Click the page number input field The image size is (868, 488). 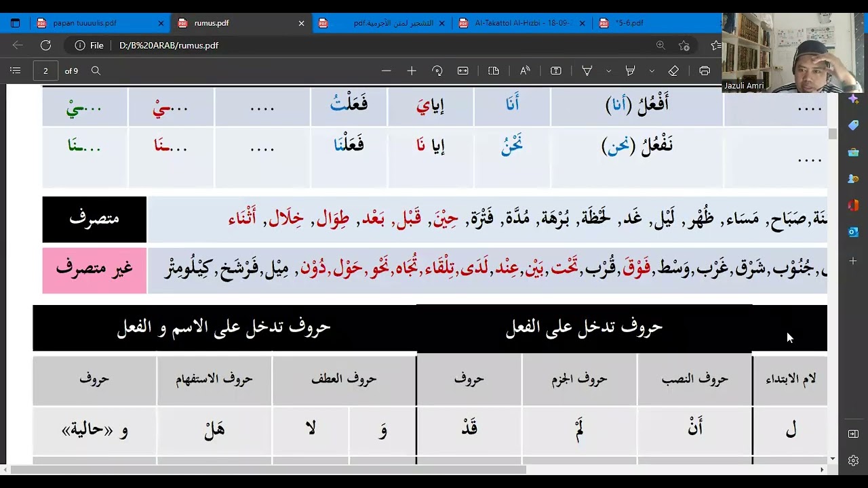(45, 70)
